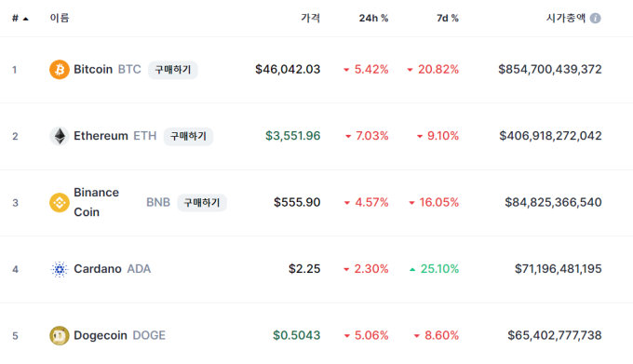Sort table by 가격 column header
633x364 pixels.
pos(310,19)
